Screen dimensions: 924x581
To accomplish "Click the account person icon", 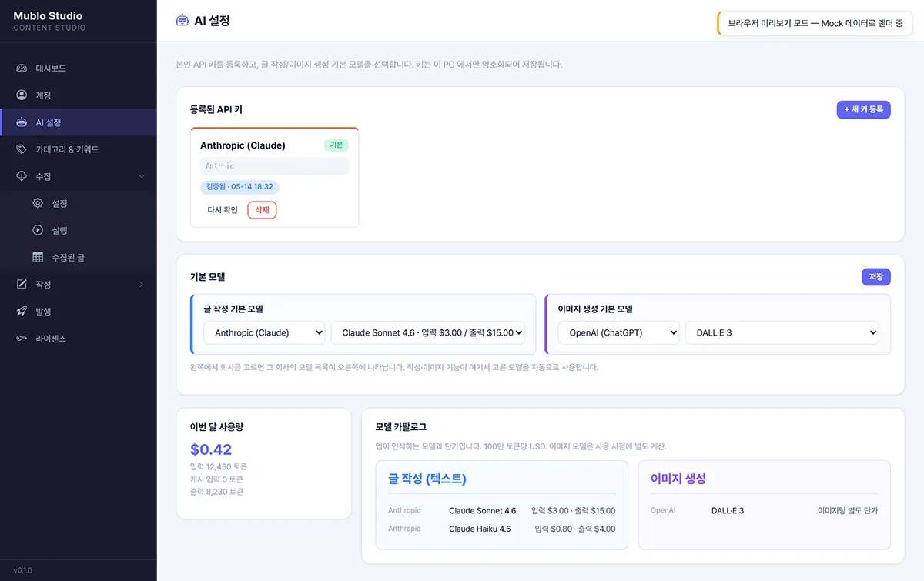I will [x=22, y=95].
